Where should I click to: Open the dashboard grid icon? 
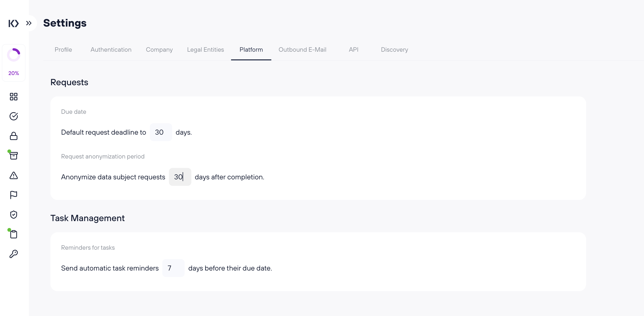[13, 97]
